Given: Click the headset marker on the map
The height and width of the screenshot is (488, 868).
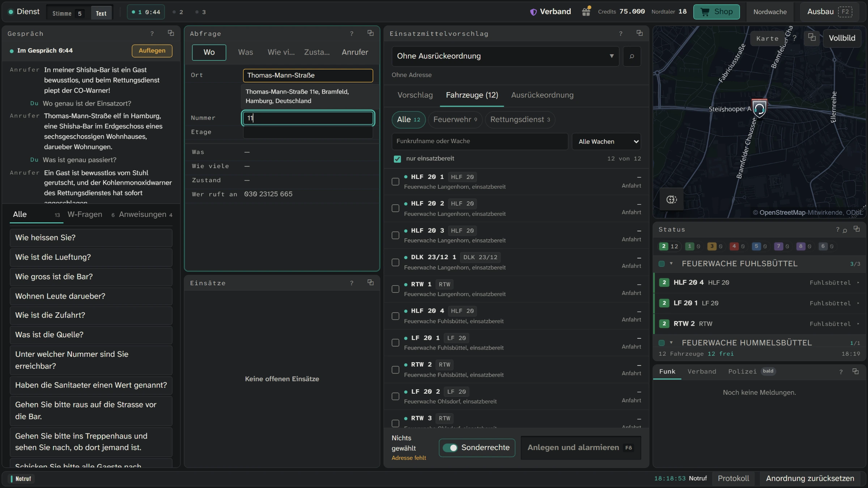Looking at the screenshot, I should [759, 108].
